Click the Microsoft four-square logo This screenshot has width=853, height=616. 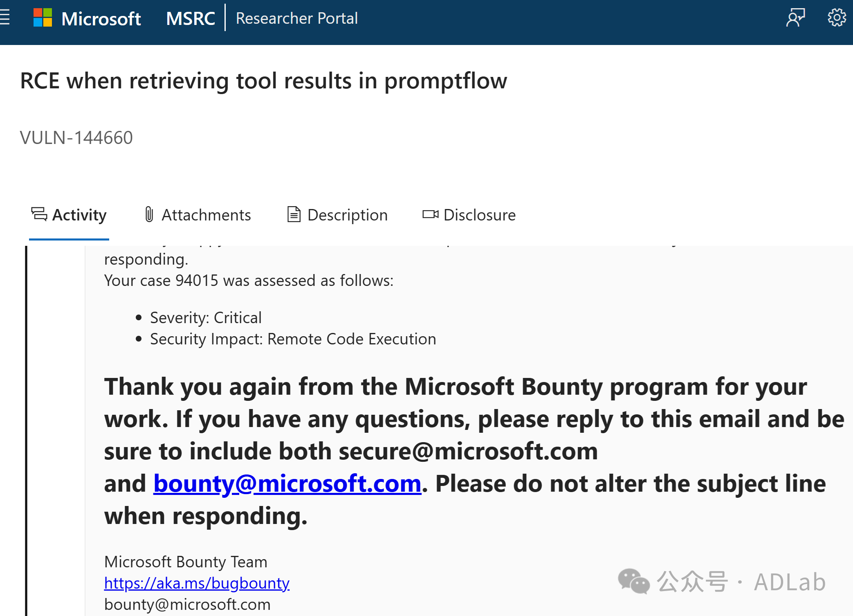(x=43, y=18)
